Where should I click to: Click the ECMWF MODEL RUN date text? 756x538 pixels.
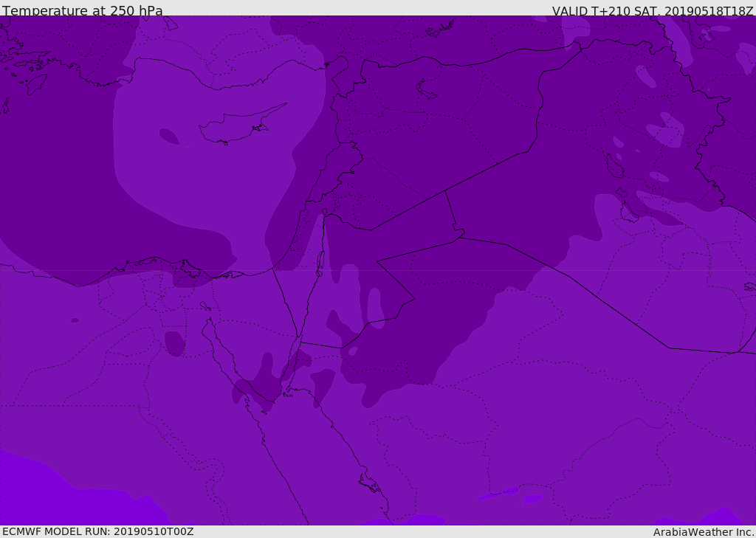98,531
